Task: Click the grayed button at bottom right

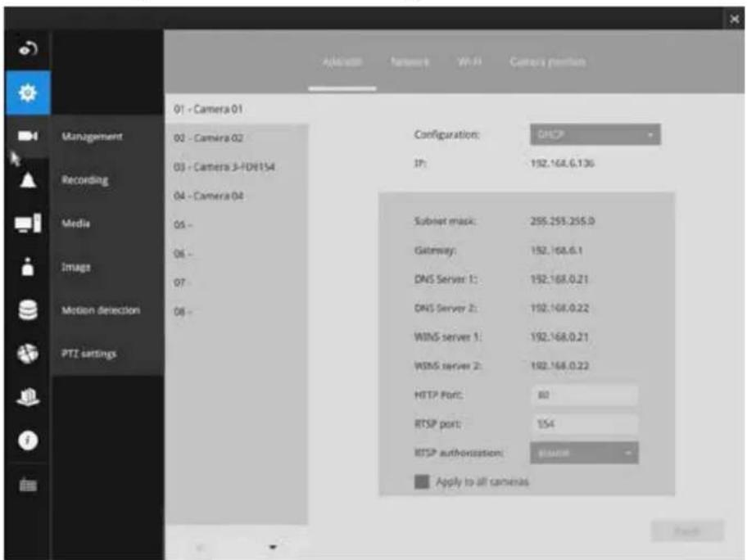Action: (687, 531)
